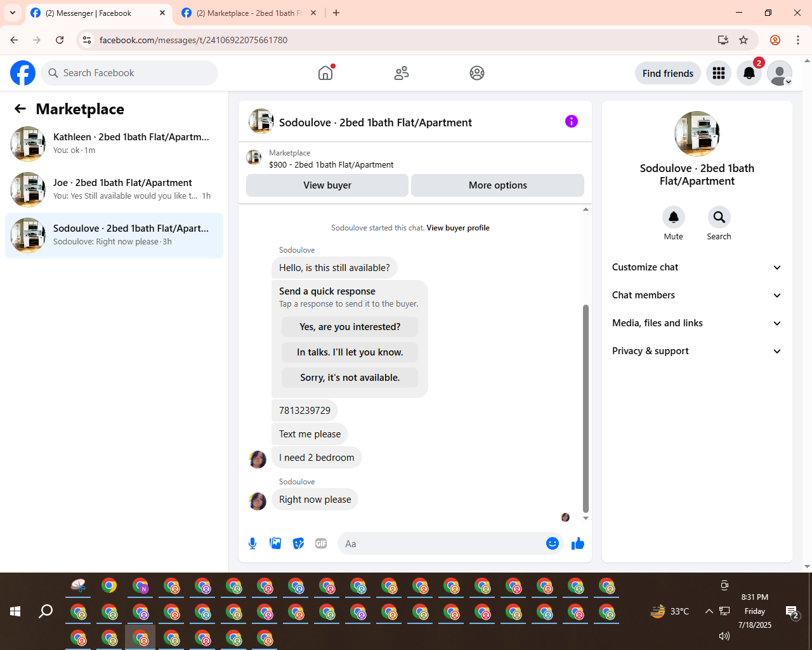Viewport: 812px width, 650px height.
Task: Send a thumbs-up like
Action: 578,543
